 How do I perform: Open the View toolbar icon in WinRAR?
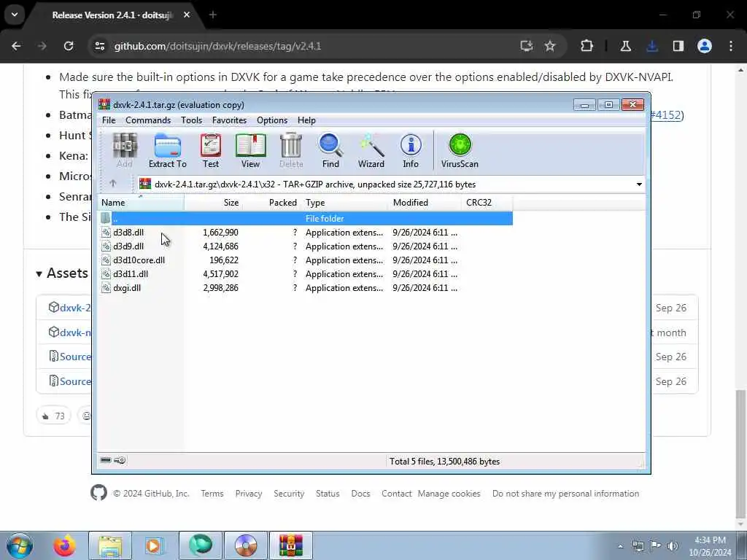(251, 150)
